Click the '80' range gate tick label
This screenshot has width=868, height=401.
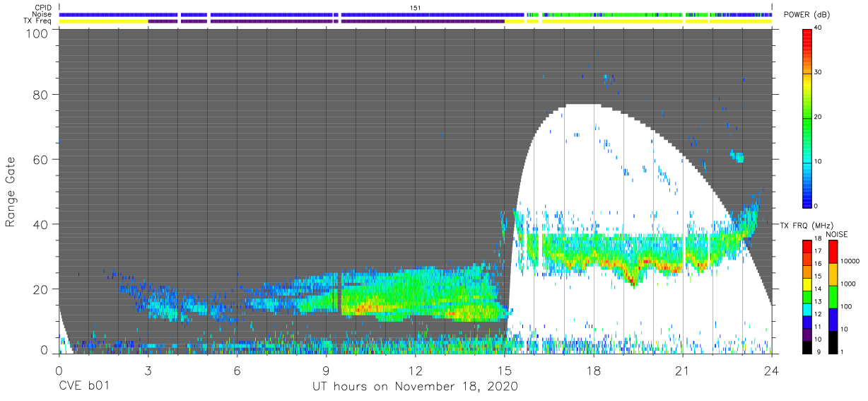click(x=41, y=95)
